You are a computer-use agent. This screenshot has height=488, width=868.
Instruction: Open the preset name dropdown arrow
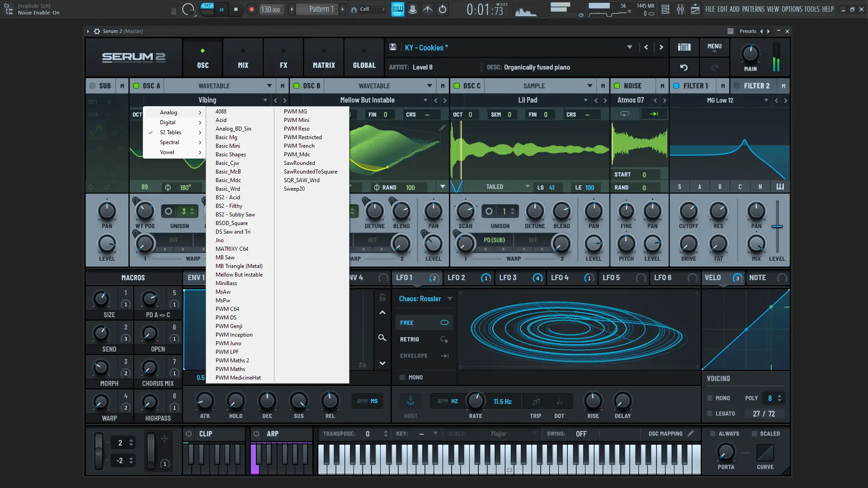tap(629, 47)
